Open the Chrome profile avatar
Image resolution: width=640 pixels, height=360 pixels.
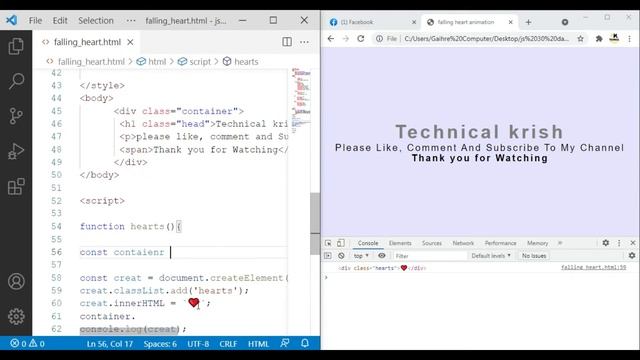point(614,38)
